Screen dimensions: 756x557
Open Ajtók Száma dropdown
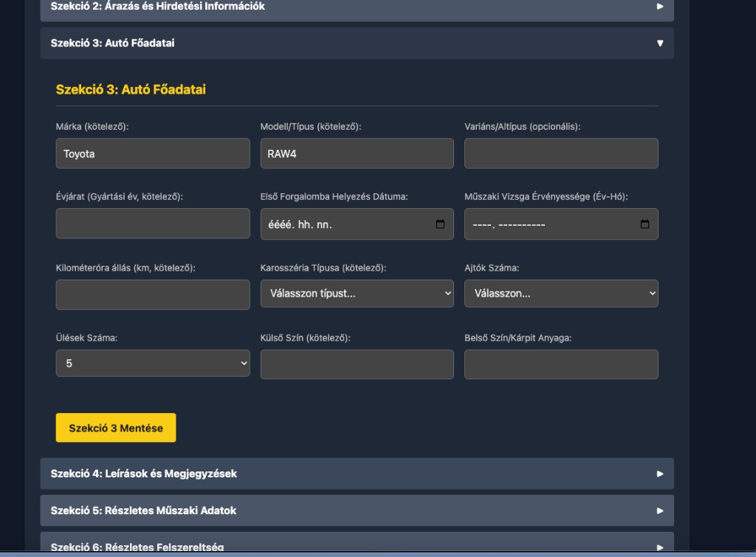(561, 294)
